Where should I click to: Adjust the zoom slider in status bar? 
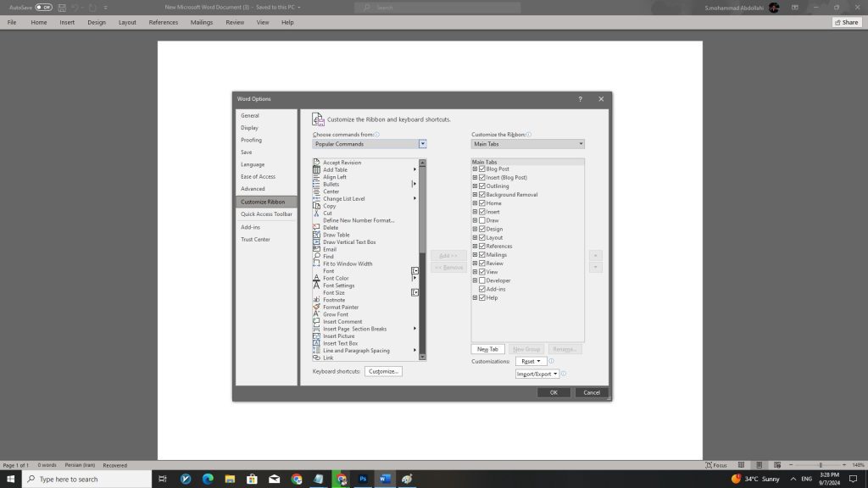[820, 465]
